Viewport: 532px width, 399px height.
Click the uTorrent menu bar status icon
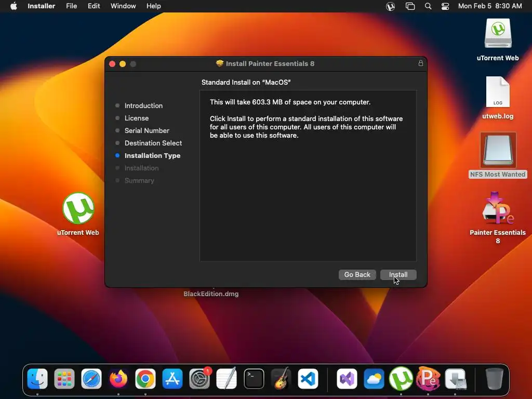pos(390,6)
